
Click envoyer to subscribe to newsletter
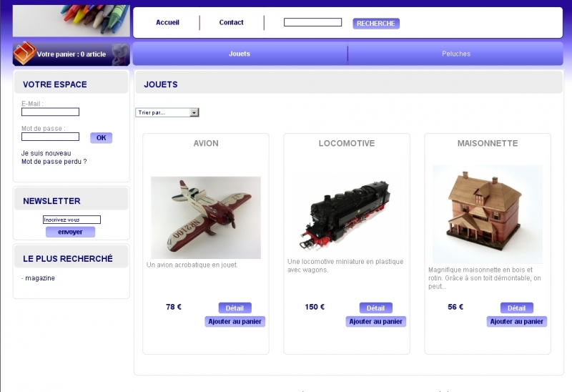70,232
